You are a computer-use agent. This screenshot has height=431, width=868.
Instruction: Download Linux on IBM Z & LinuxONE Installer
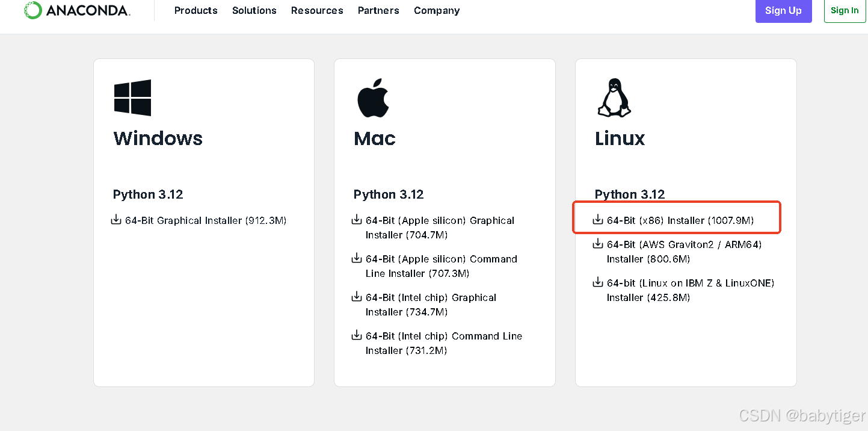point(691,290)
